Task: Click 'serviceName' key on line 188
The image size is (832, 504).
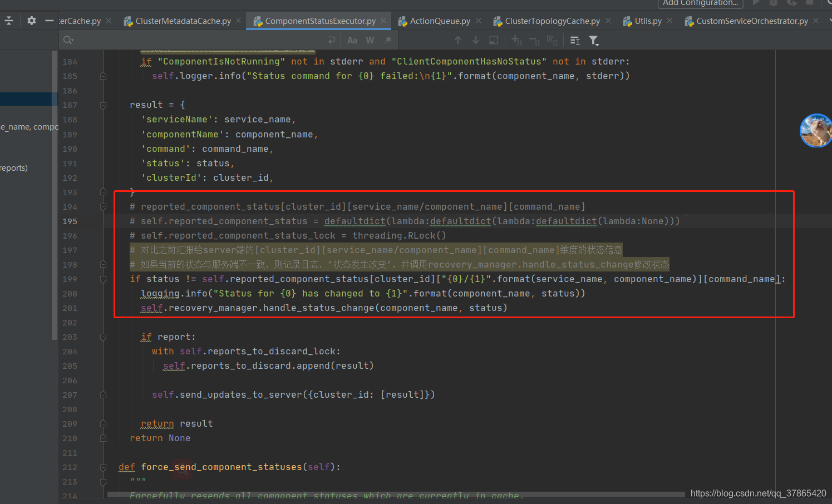Action: 177,120
